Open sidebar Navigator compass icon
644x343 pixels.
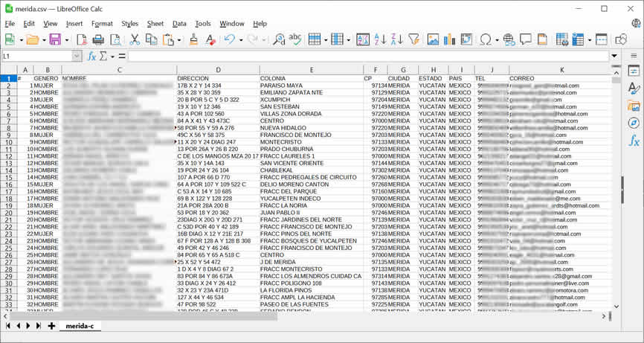[x=634, y=123]
